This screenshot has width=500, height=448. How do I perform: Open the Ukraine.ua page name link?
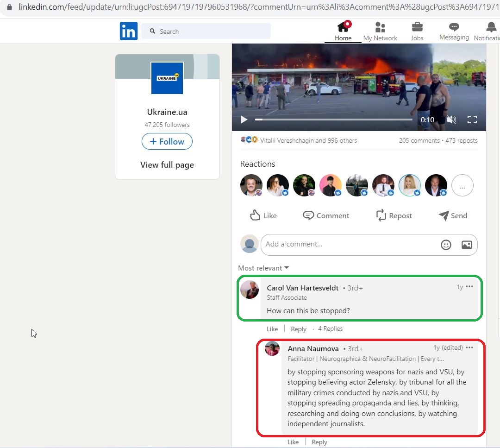coord(167,112)
